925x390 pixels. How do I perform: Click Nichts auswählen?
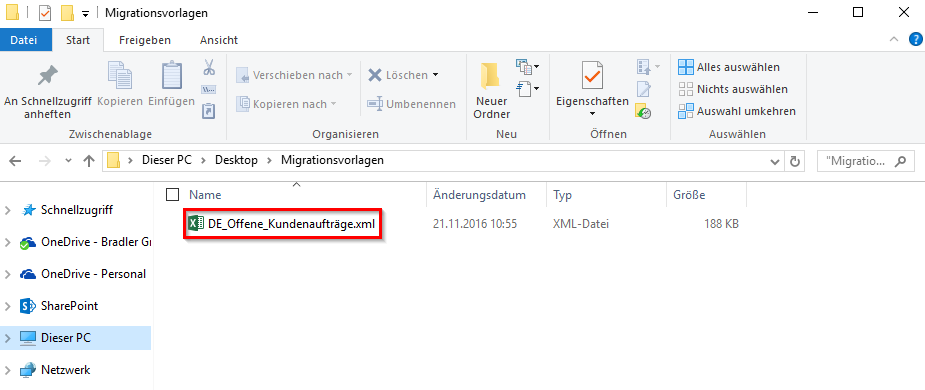[733, 89]
